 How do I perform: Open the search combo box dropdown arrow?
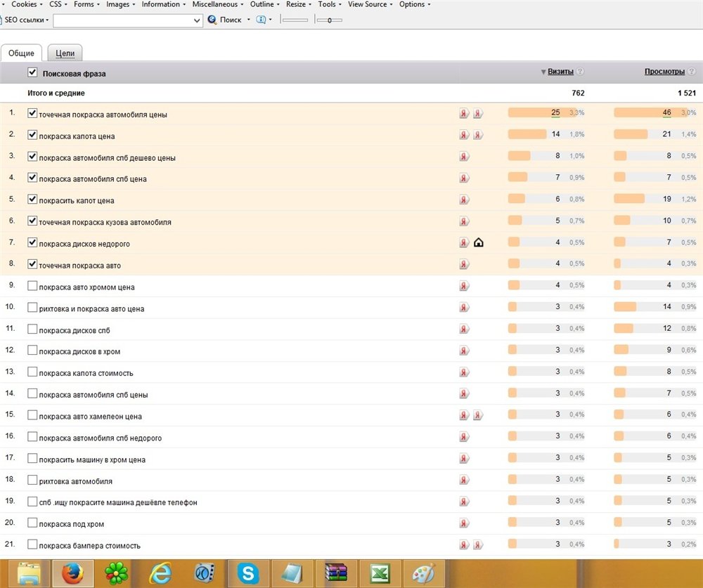click(x=197, y=20)
